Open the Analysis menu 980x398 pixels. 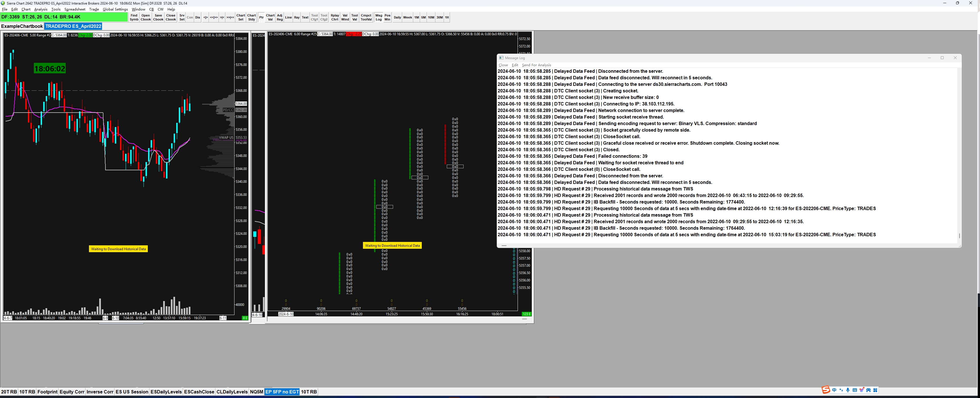(x=41, y=9)
